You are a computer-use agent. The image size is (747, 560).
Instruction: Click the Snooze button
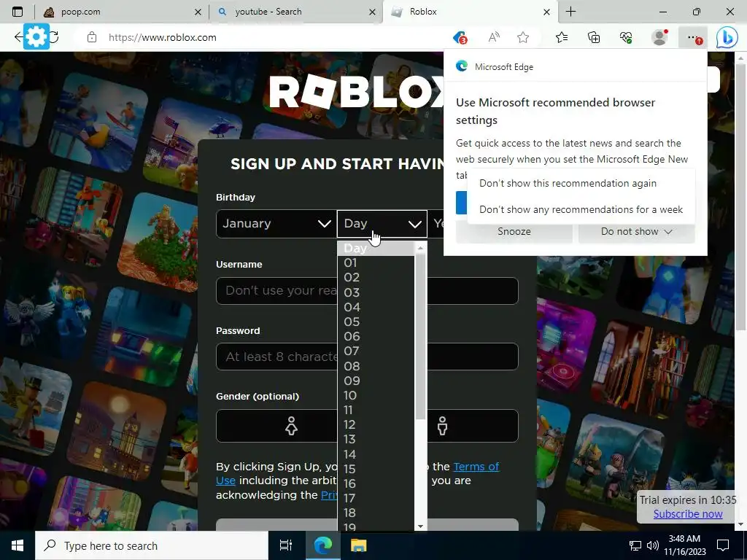[514, 232]
